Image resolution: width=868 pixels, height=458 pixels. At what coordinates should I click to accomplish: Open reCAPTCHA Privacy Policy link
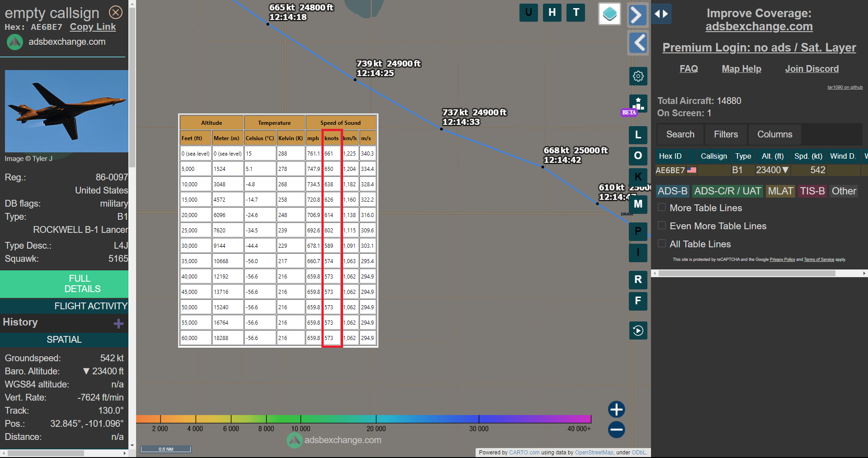[x=782, y=260]
